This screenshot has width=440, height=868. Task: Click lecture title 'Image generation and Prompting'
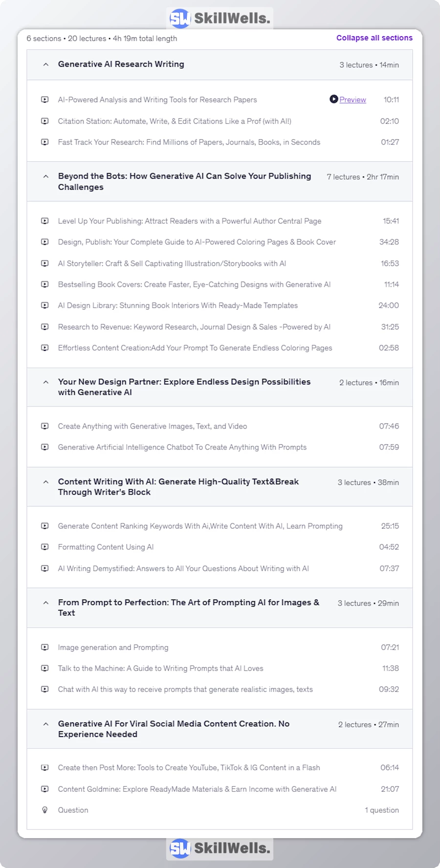pos(113,647)
